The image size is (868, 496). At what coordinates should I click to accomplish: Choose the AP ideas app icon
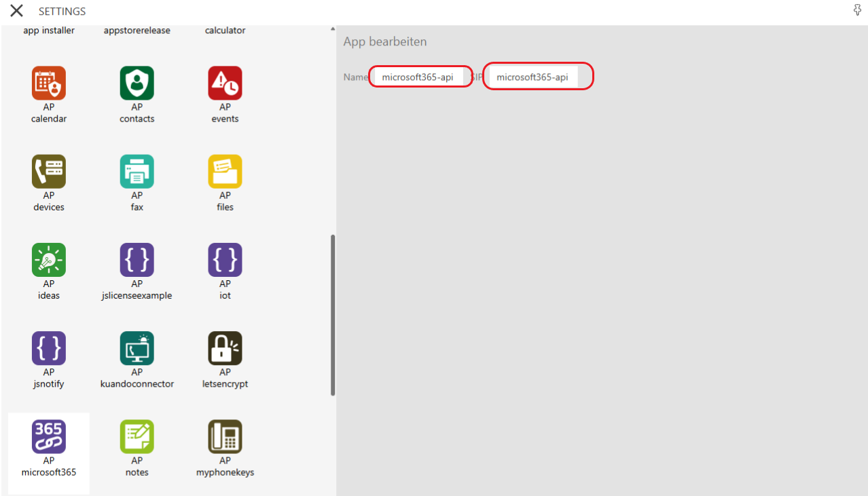coord(49,261)
